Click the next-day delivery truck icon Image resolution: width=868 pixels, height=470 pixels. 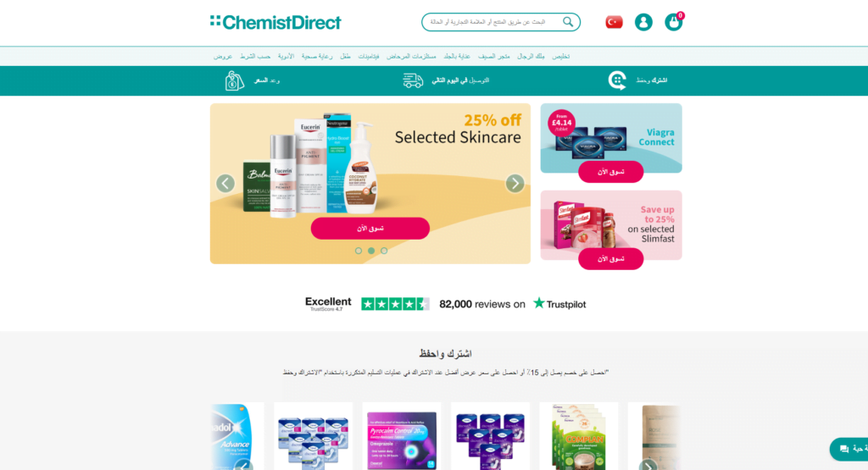(413, 80)
